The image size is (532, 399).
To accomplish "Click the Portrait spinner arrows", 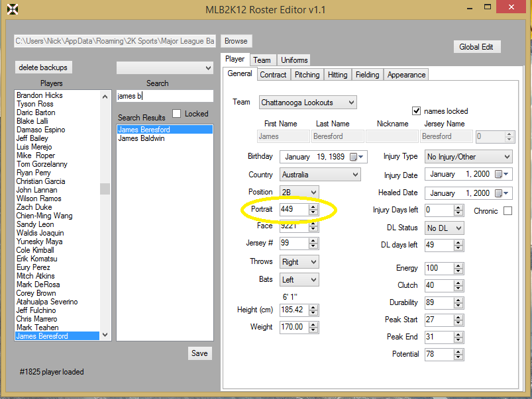I will click(x=313, y=209).
